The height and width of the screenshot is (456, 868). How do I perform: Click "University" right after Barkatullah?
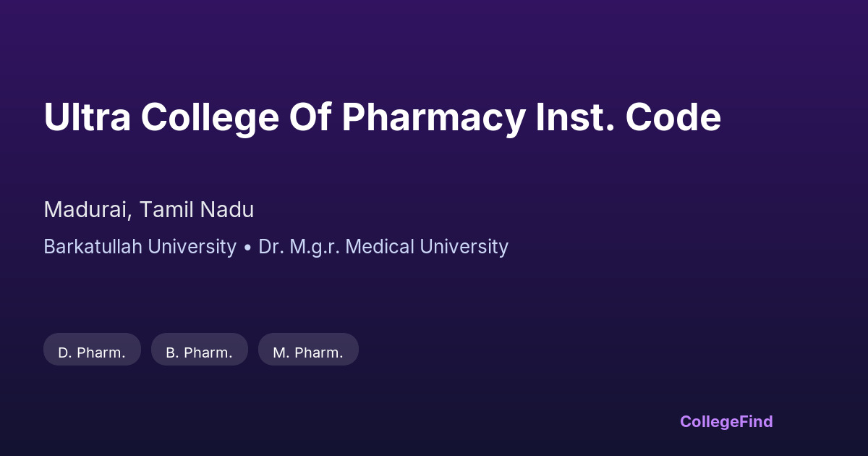click(x=192, y=247)
